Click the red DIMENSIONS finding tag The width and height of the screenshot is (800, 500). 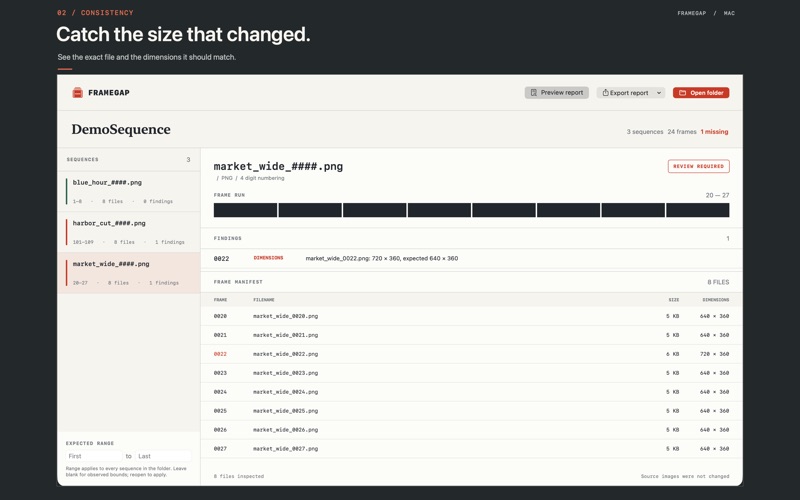click(268, 258)
